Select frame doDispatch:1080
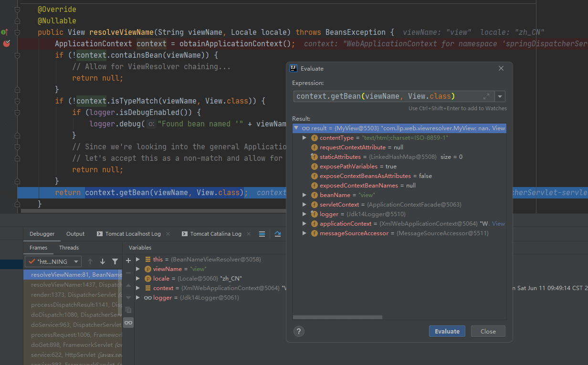The width and height of the screenshot is (588, 365). tap(73, 314)
